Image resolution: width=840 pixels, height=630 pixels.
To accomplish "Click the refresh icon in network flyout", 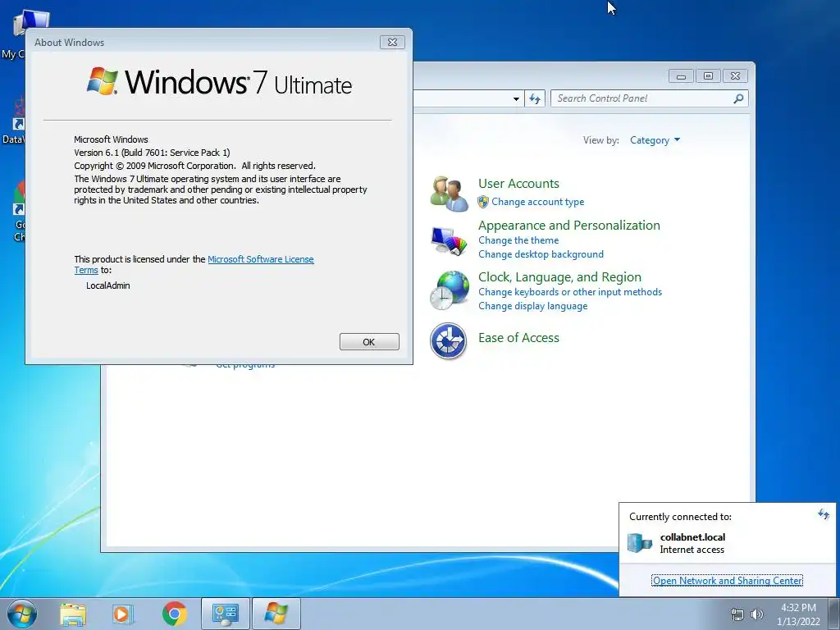I will tap(824, 515).
